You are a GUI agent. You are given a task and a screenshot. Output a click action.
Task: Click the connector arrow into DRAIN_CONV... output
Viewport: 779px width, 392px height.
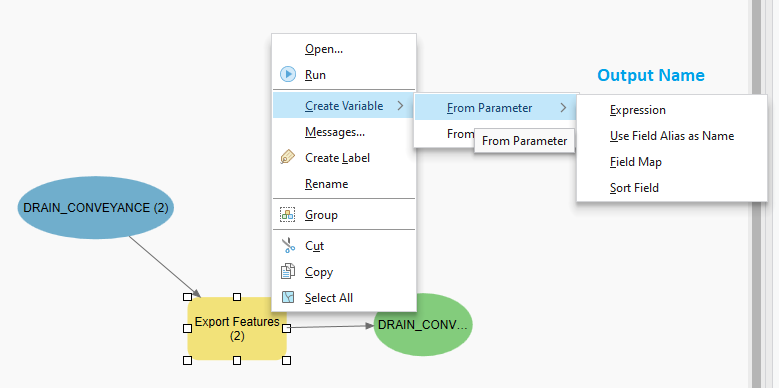coord(330,326)
